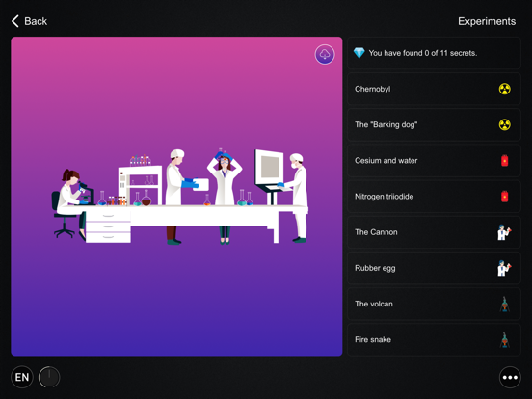The width and height of the screenshot is (532, 399).
Task: Click the laboratory scientists illustration
Action: 180,197
